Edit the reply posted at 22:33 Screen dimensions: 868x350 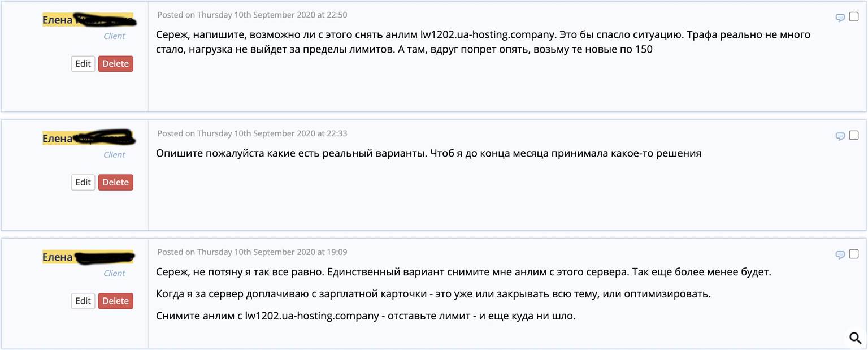pos(83,183)
